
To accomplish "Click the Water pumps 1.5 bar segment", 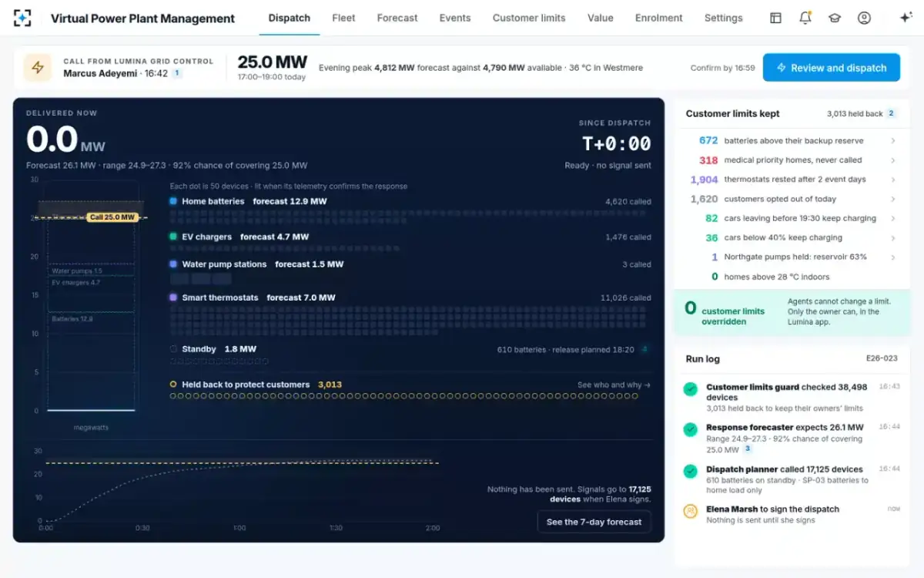I will tap(91, 270).
